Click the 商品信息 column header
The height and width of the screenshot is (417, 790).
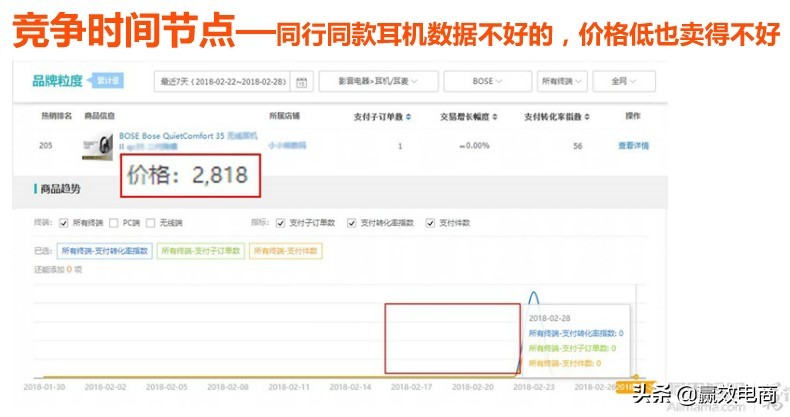click(99, 116)
